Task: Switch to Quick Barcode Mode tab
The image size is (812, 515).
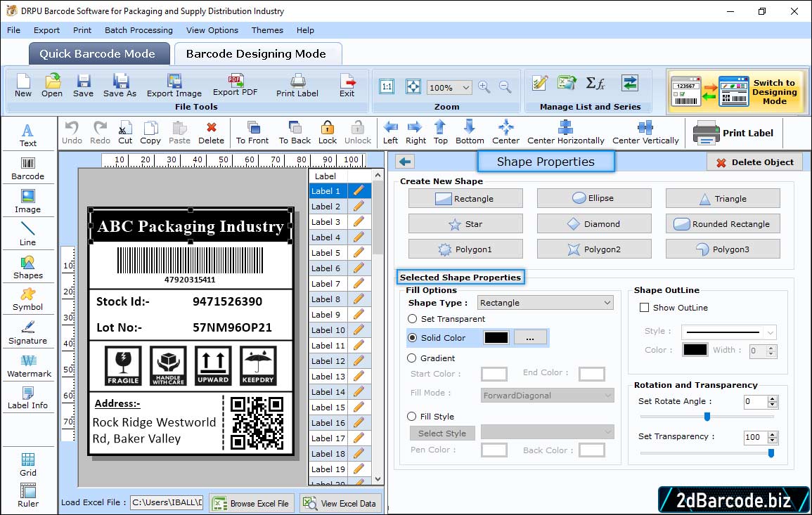Action: click(99, 54)
